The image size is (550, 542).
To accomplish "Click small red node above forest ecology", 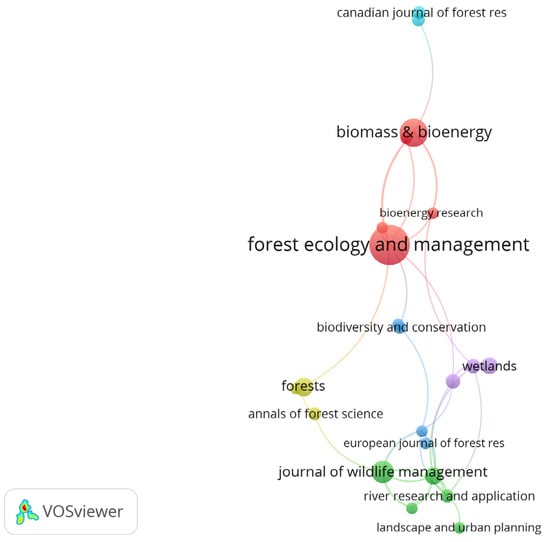I will (x=382, y=228).
